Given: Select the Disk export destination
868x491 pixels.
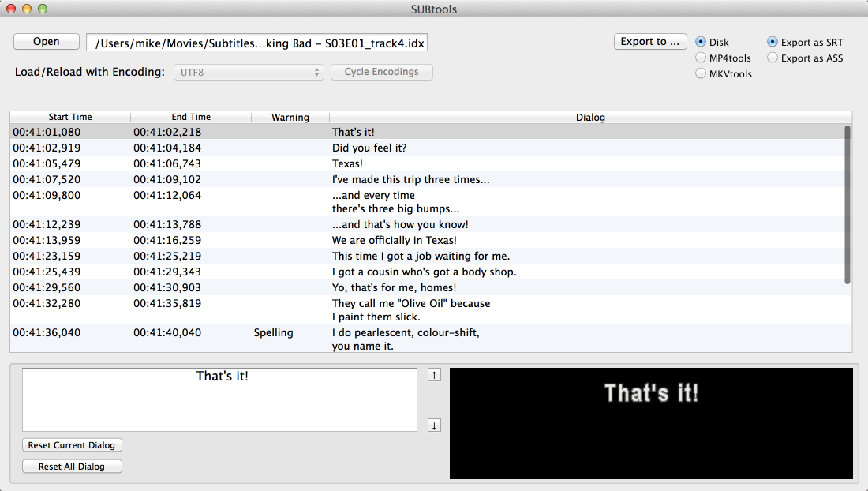Looking at the screenshot, I should (701, 42).
